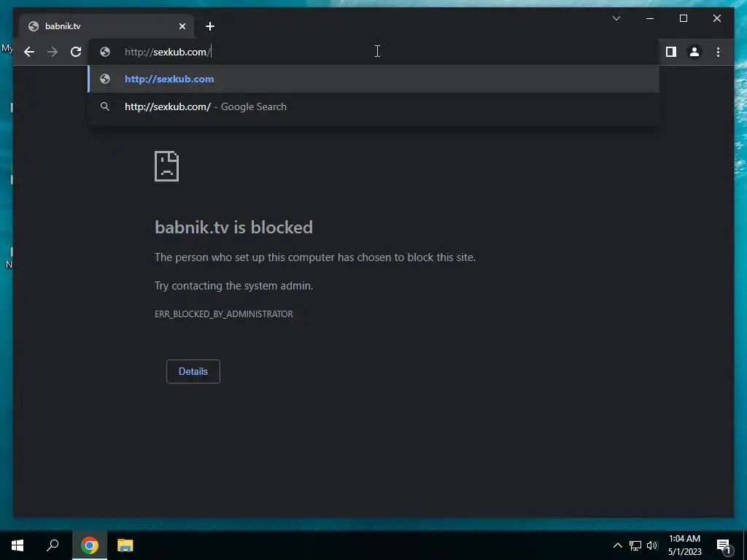Viewport: 747px width, 560px height.
Task: Show hidden system tray icons
Action: [x=617, y=545]
